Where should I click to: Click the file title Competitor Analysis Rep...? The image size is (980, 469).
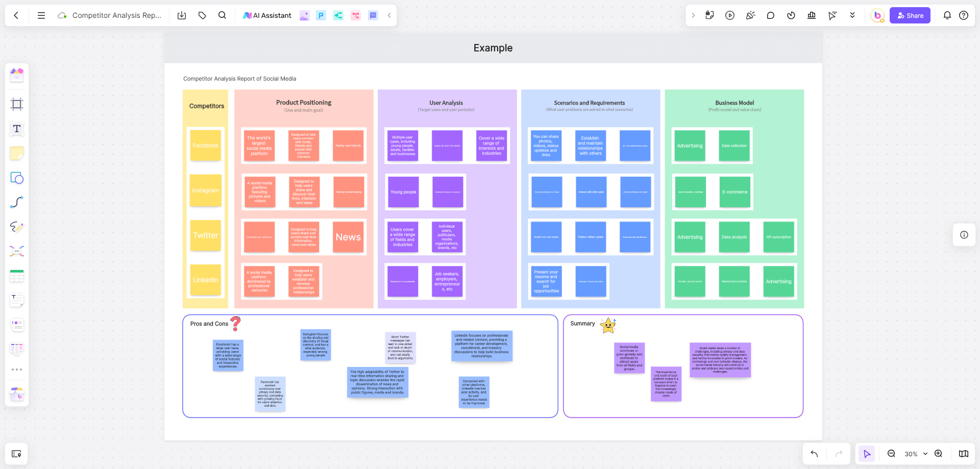[x=117, y=15]
